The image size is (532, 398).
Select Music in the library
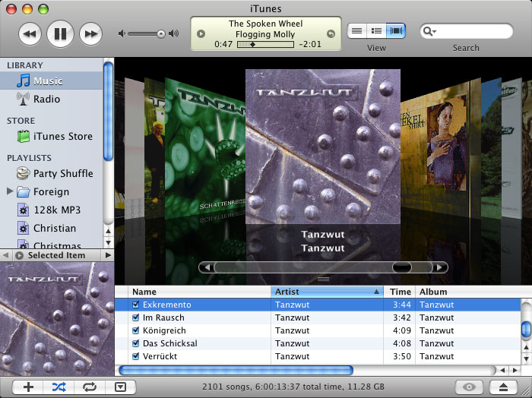(52, 81)
